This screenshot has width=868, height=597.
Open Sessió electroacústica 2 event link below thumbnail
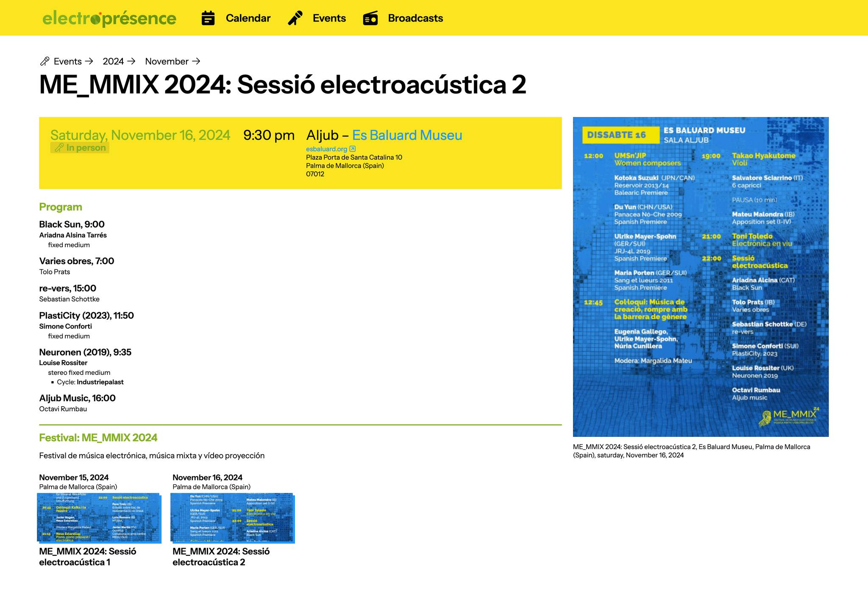(x=221, y=557)
